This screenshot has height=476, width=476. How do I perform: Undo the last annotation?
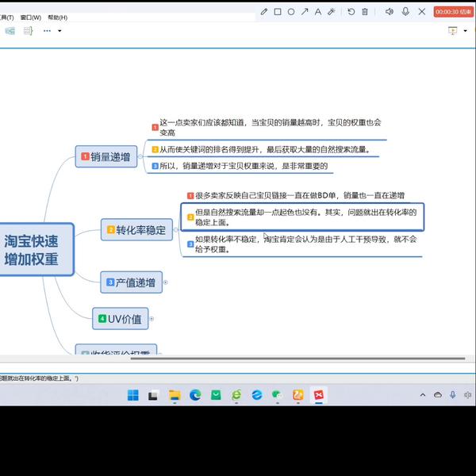pos(351,12)
